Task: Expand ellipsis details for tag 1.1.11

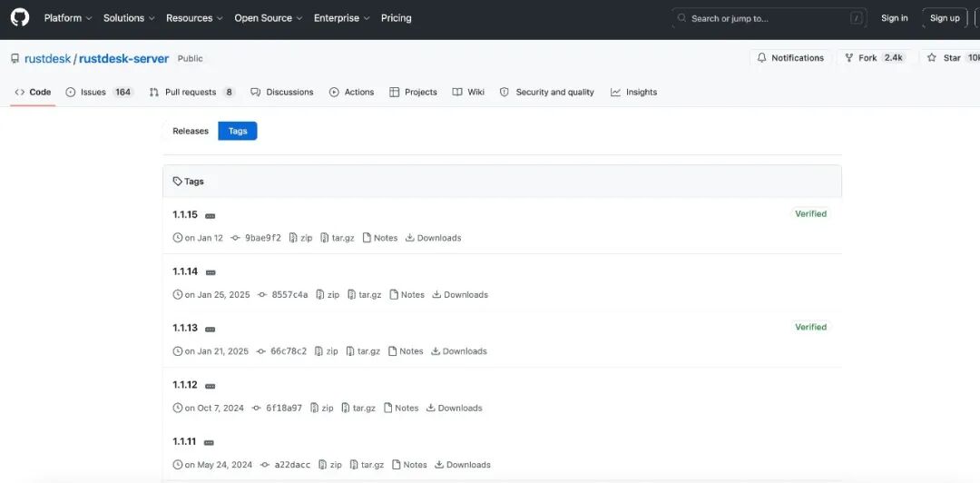Action: click(209, 443)
